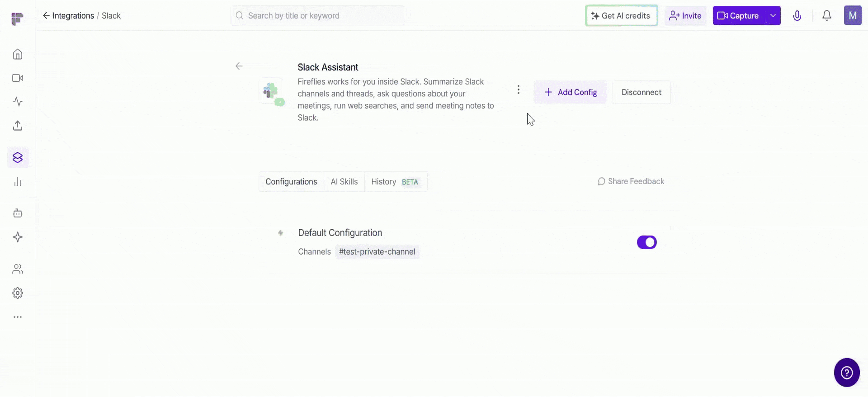The height and width of the screenshot is (397, 868).
Task: Show more sidebar options ellipsis
Action: pyautogui.click(x=18, y=317)
